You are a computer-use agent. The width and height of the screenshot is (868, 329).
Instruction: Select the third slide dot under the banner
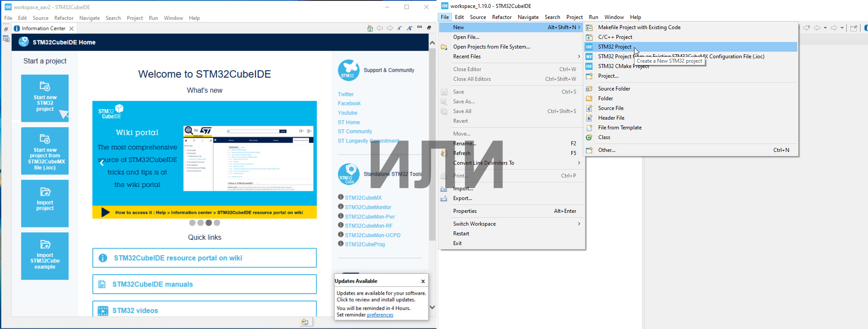point(209,223)
